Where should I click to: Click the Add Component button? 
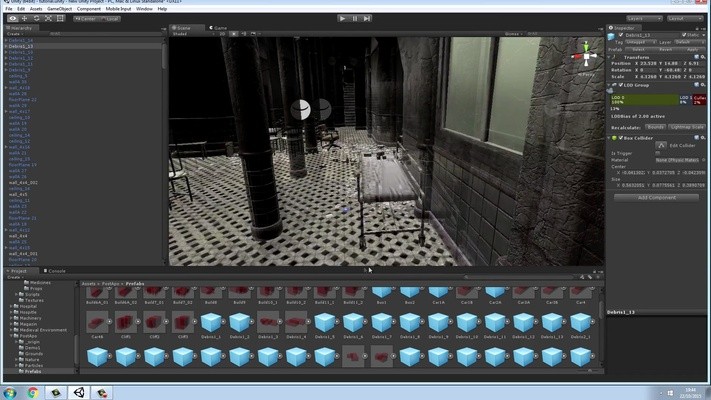656,198
